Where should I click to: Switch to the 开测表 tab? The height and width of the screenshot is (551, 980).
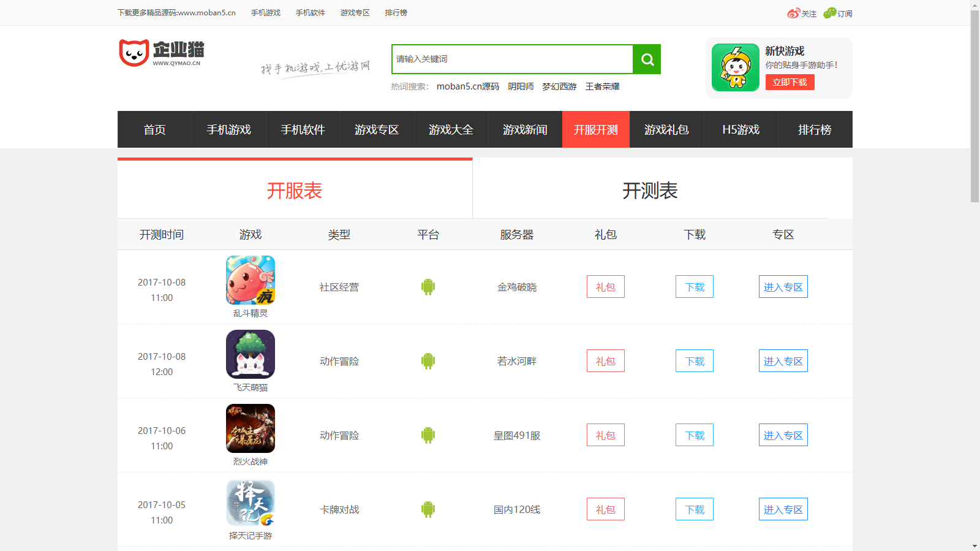tap(650, 189)
